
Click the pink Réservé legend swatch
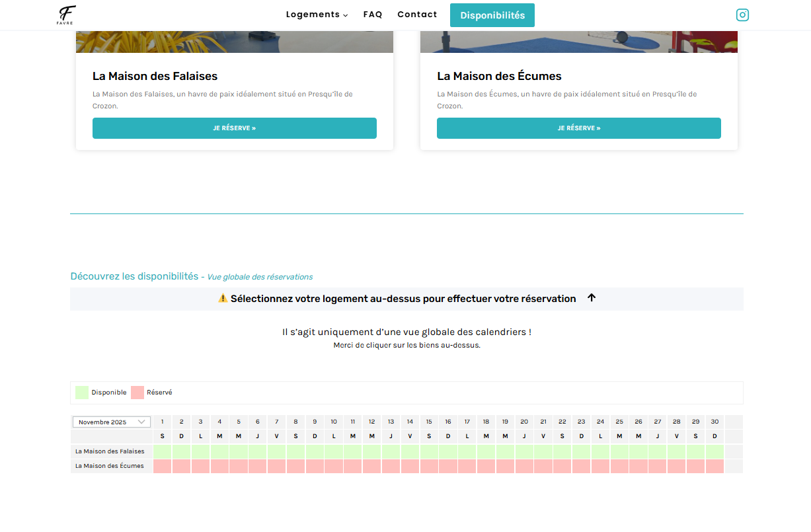click(x=137, y=393)
